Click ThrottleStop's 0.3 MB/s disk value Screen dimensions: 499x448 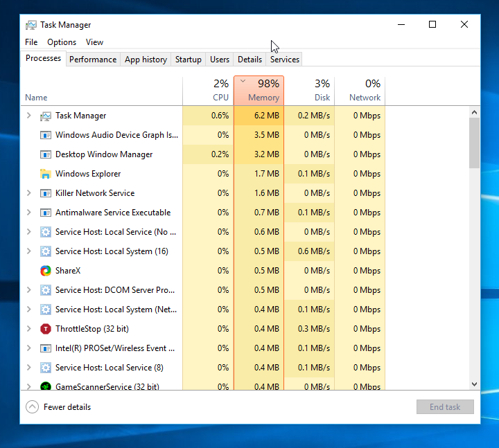314,329
